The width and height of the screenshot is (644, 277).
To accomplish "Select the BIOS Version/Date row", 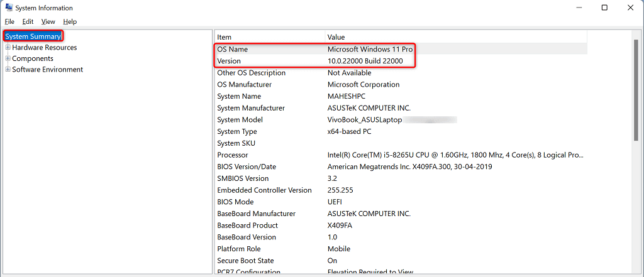I will 247,166.
